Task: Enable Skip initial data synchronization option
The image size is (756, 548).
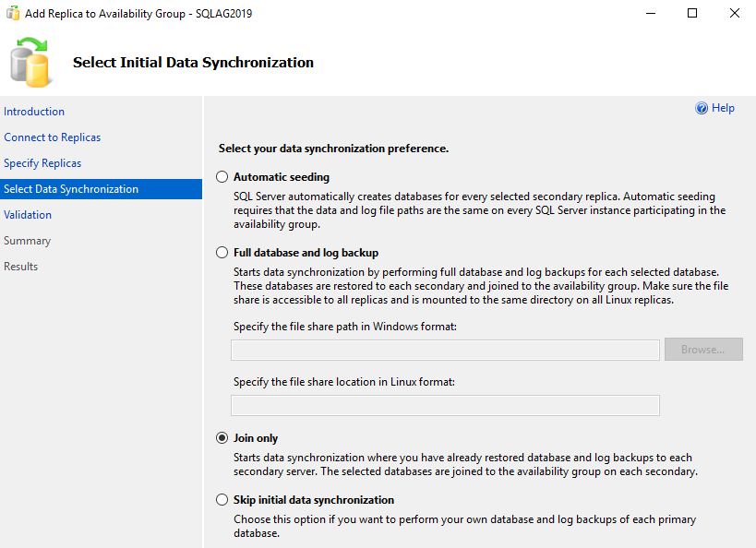Action: click(222, 500)
